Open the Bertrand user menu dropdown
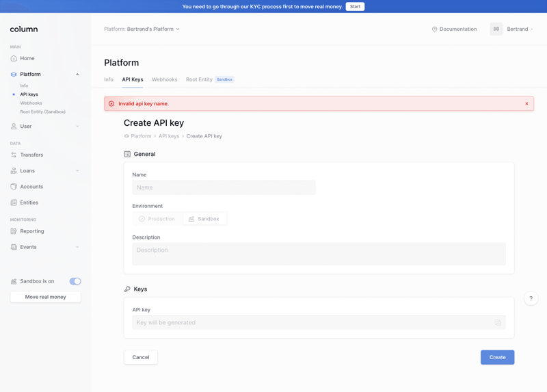This screenshot has height=392, width=547. pyautogui.click(x=520, y=29)
